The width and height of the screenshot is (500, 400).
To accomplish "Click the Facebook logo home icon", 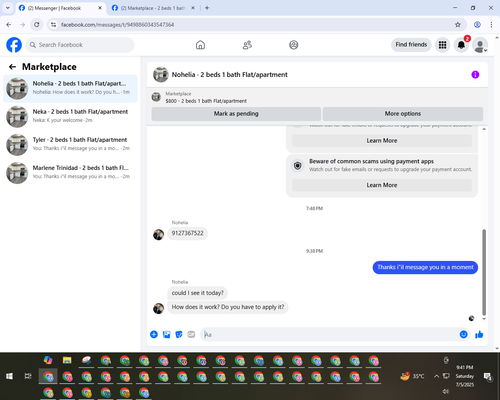I will pos(14,45).
